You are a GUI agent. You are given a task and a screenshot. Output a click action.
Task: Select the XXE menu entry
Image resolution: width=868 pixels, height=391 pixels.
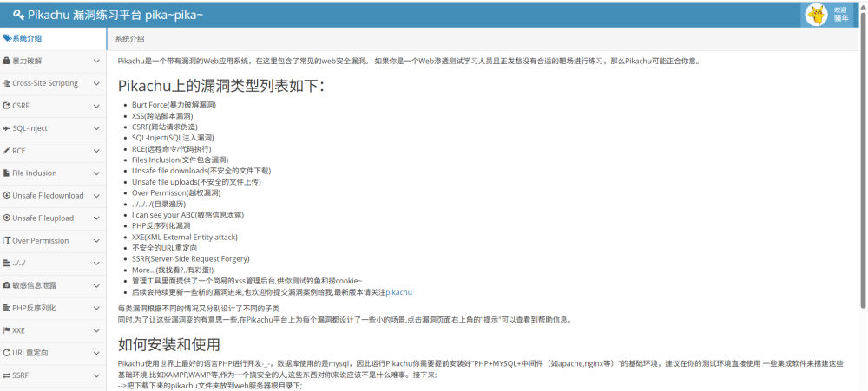coord(19,330)
